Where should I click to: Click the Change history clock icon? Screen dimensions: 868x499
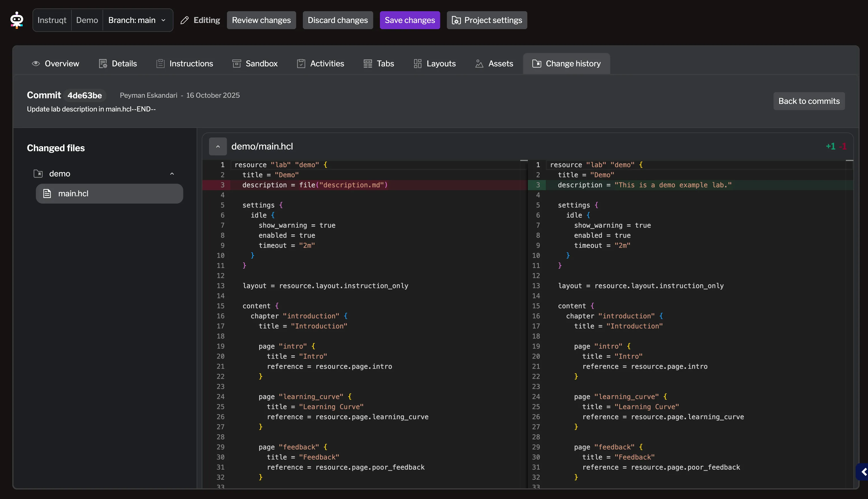tap(537, 63)
